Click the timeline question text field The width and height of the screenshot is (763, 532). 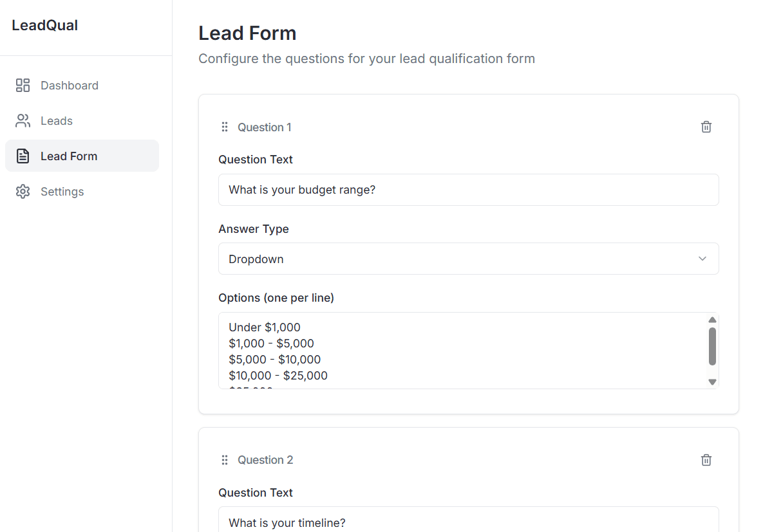pos(468,522)
